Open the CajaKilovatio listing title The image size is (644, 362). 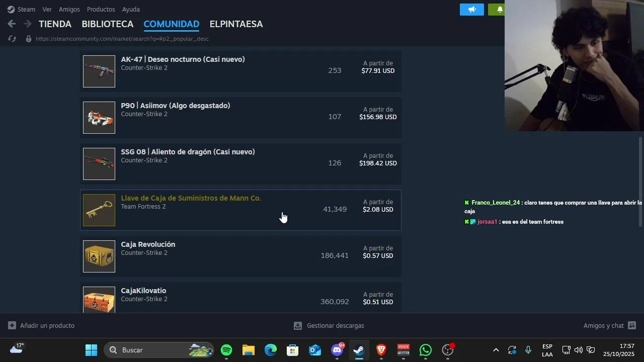tap(143, 291)
